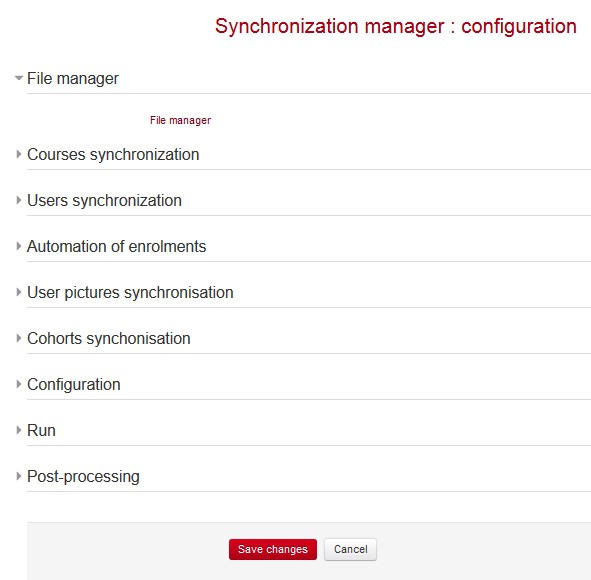Click the File manager section heading
Viewport: 591px width, 580px height.
pyautogui.click(x=73, y=79)
